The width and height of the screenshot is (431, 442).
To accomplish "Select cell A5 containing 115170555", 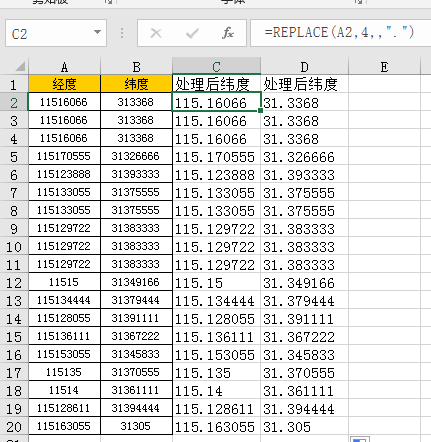I will coord(64,156).
